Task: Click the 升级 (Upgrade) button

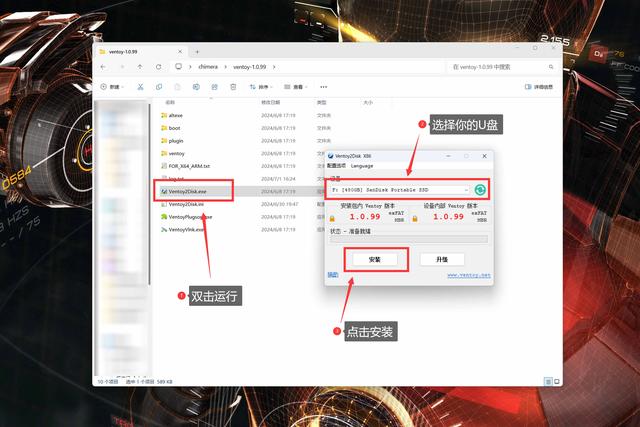Action: [x=442, y=259]
